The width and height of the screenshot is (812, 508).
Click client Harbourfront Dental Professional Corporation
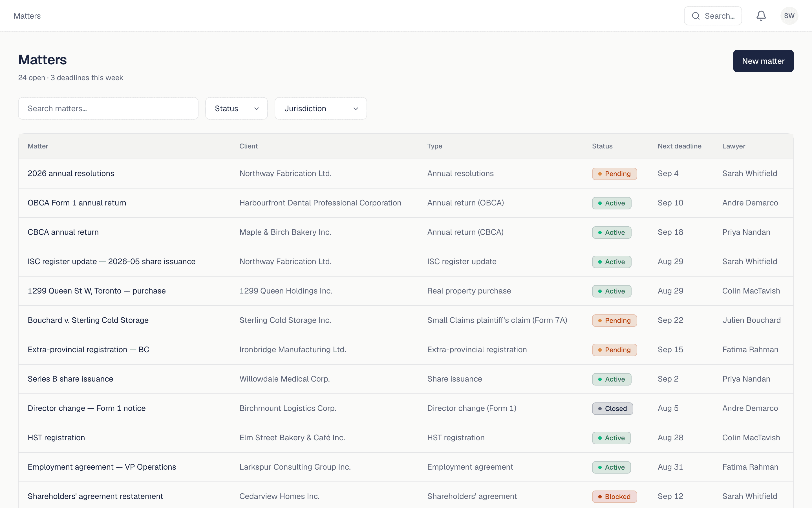[320, 203]
